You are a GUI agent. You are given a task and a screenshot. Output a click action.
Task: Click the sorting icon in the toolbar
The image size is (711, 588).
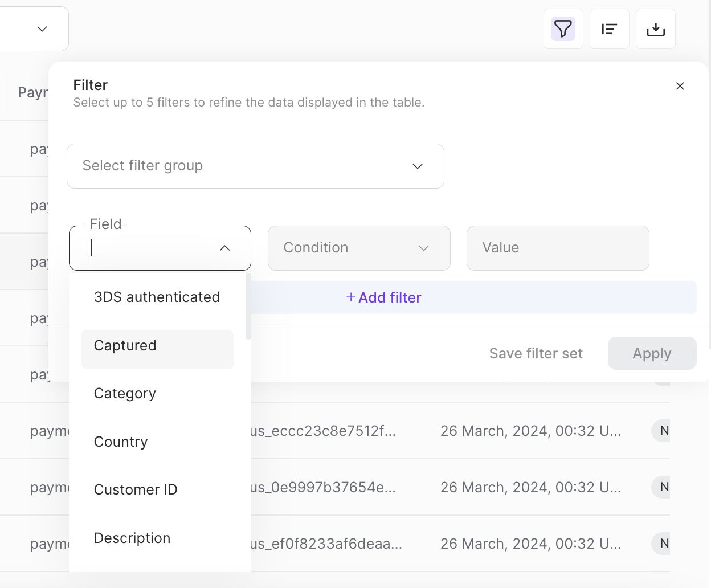coord(609,28)
